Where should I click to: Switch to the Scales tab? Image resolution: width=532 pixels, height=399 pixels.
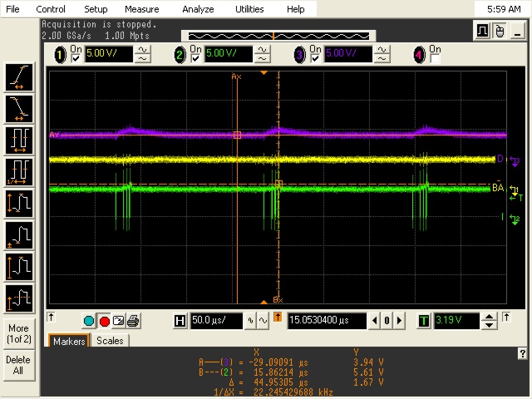coord(110,341)
